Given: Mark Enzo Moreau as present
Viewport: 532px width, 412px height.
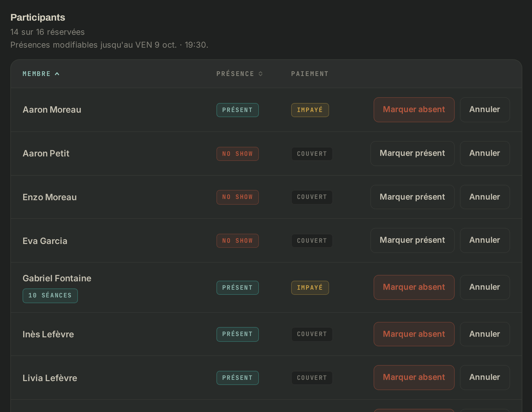Looking at the screenshot, I should tap(412, 197).
